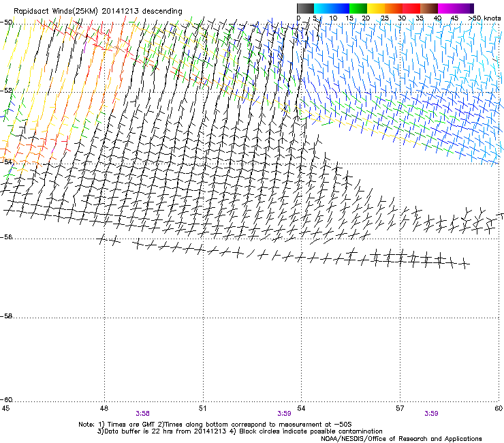Click the latitude label '-58'
The height and width of the screenshot is (443, 504).
coord(6,316)
